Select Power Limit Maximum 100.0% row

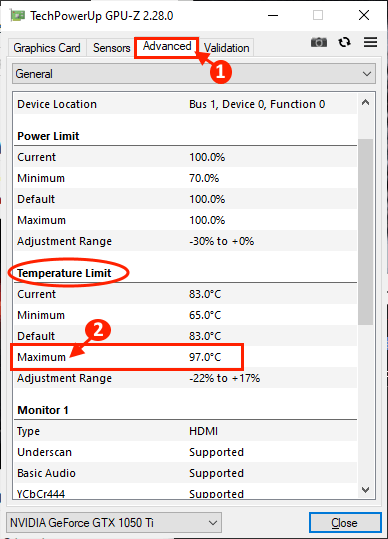(185, 220)
